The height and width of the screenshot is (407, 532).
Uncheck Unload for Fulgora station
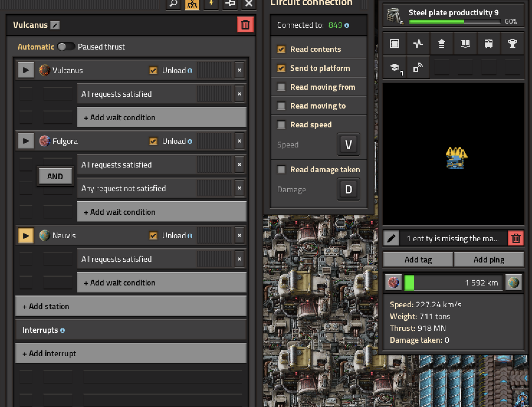153,141
